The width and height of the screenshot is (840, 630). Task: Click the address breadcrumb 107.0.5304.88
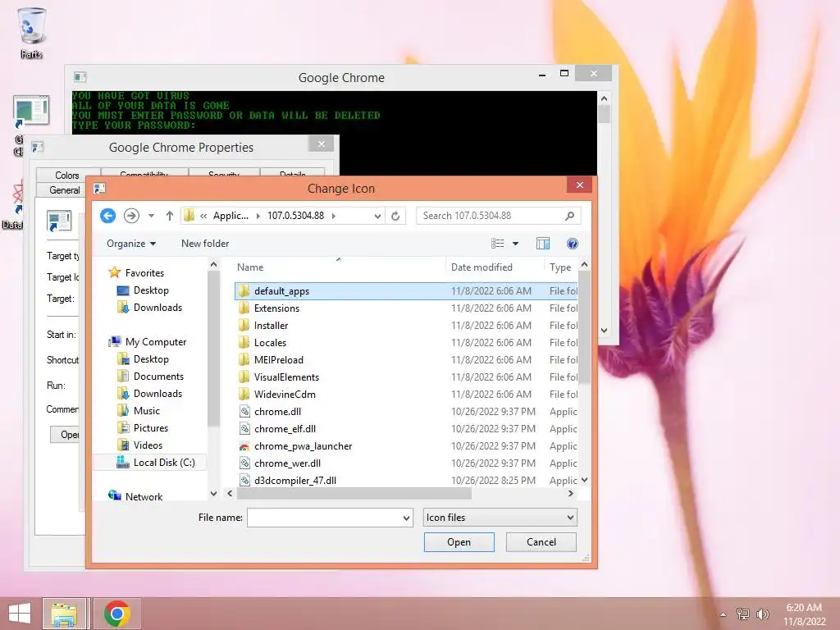pos(295,216)
